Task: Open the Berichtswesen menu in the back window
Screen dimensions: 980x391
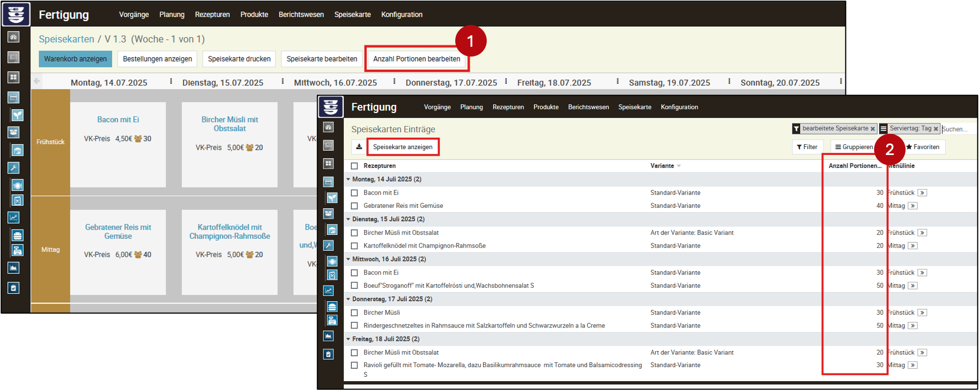Action: pos(301,15)
